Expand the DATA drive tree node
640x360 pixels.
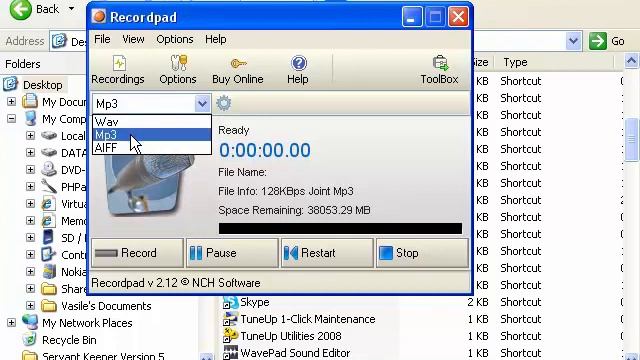click(x=30, y=153)
